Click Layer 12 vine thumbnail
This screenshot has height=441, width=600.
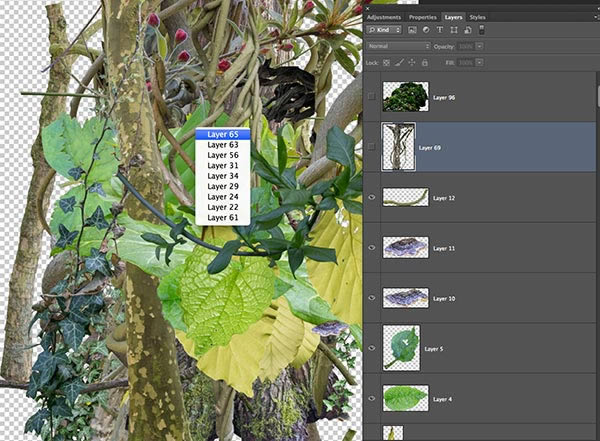pos(406,197)
